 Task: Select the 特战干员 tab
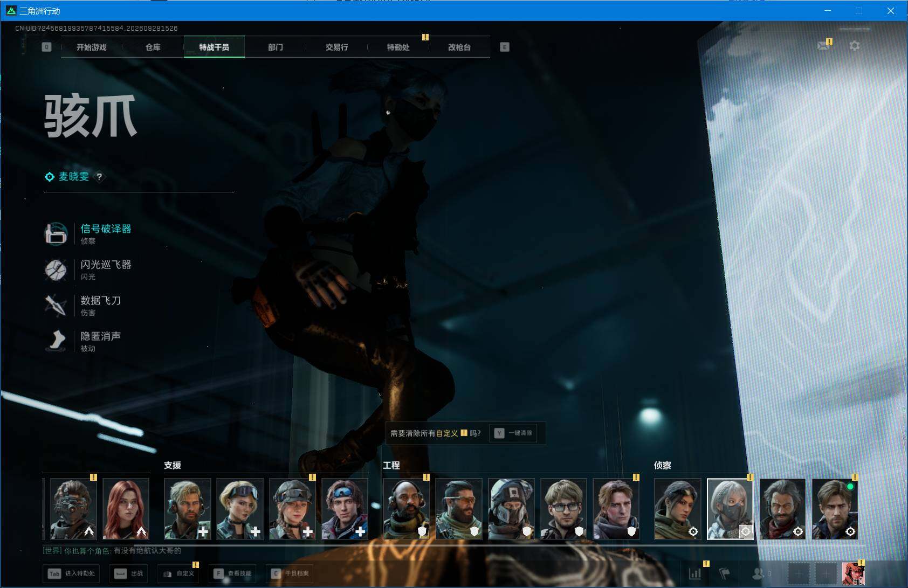(x=214, y=47)
